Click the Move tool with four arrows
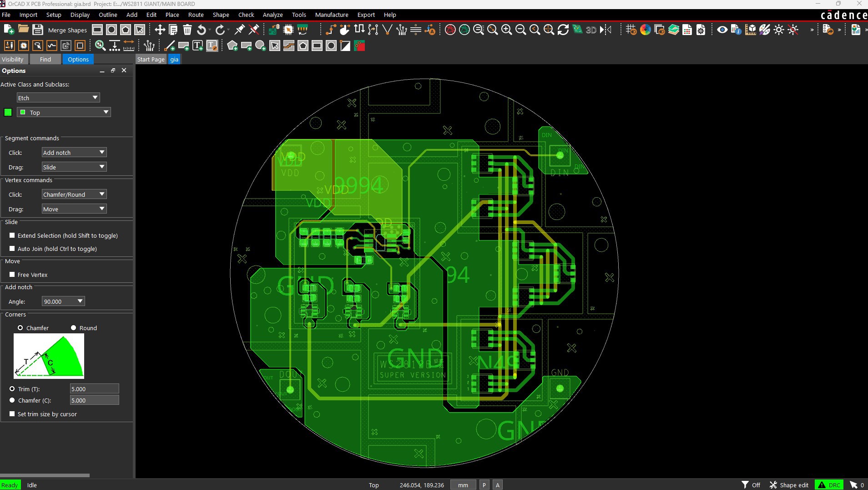 coord(159,30)
